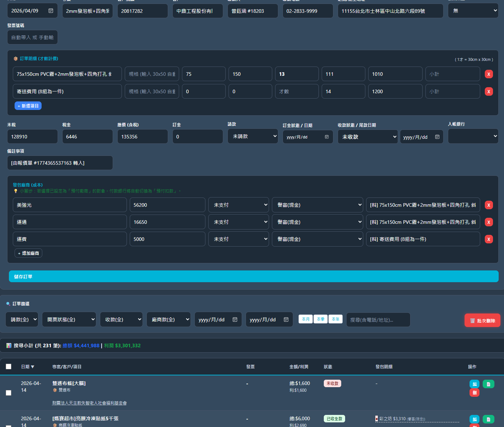Click the edit icon for 雙透布條 order
Viewport: 504px width, 427px height.
[474, 384]
